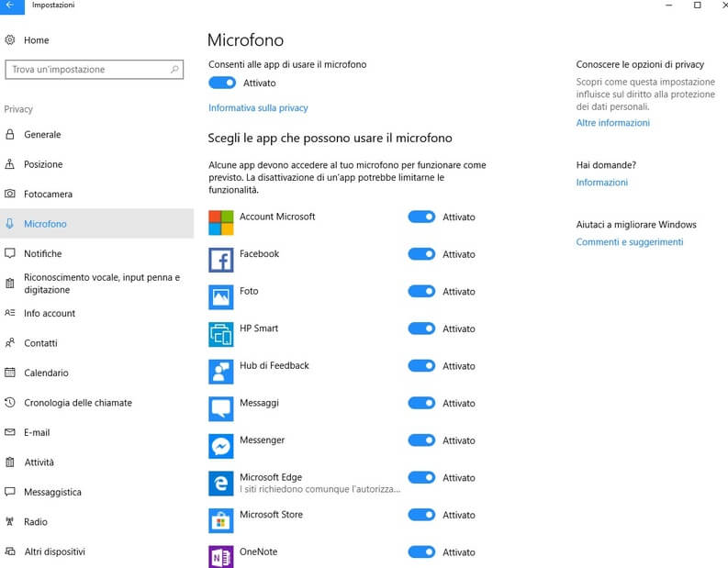Click the Microfono microphone icon

10,223
